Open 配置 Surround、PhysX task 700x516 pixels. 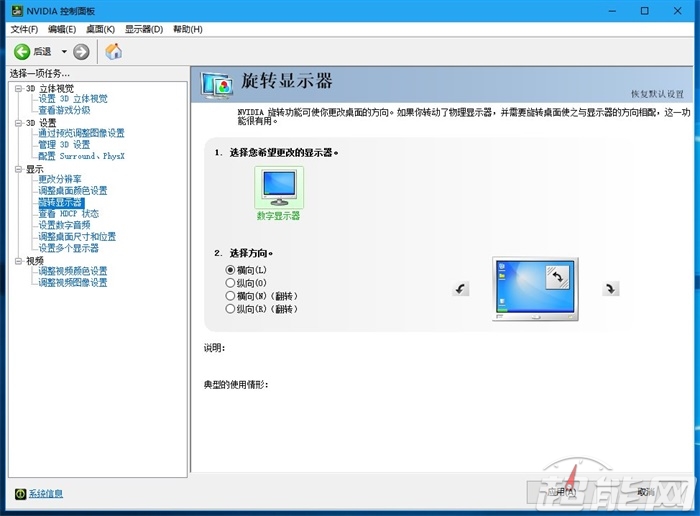81,156
